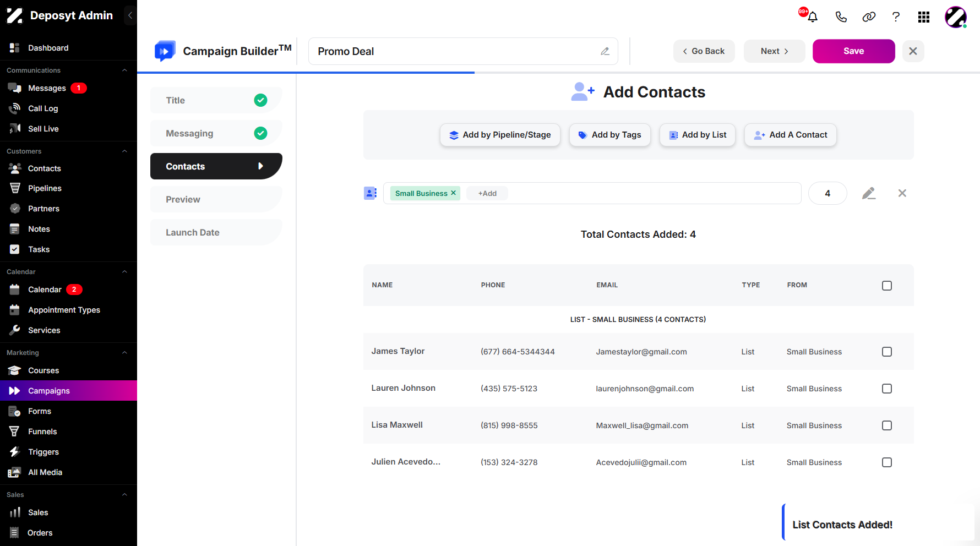Go to the Messaging step
Viewport: 980px width, 546px height.
pos(216,133)
